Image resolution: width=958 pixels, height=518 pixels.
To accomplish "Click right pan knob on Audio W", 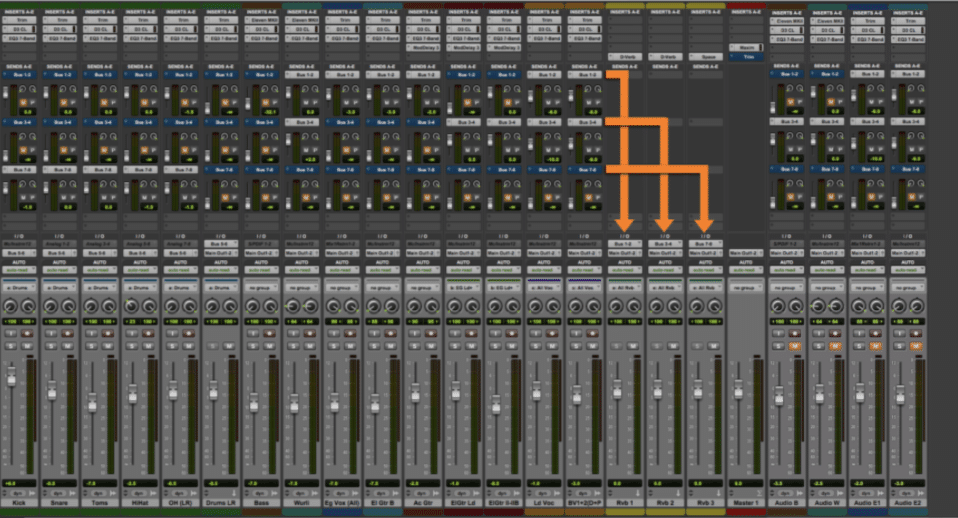I will (x=835, y=306).
